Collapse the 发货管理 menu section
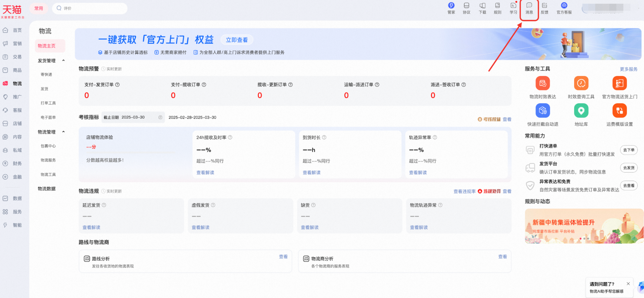The image size is (644, 298). [64, 61]
